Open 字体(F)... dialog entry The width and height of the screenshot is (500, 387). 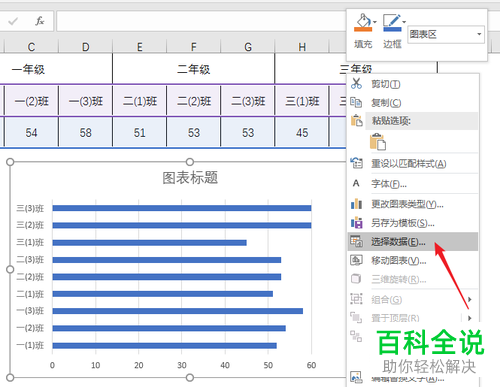coord(389,184)
